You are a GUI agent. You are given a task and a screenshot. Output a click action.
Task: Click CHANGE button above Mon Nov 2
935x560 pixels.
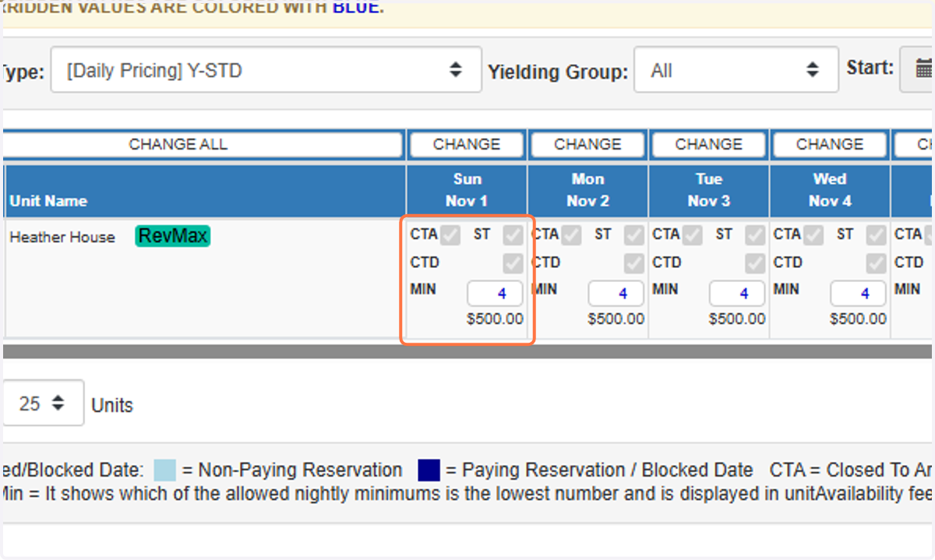click(587, 144)
